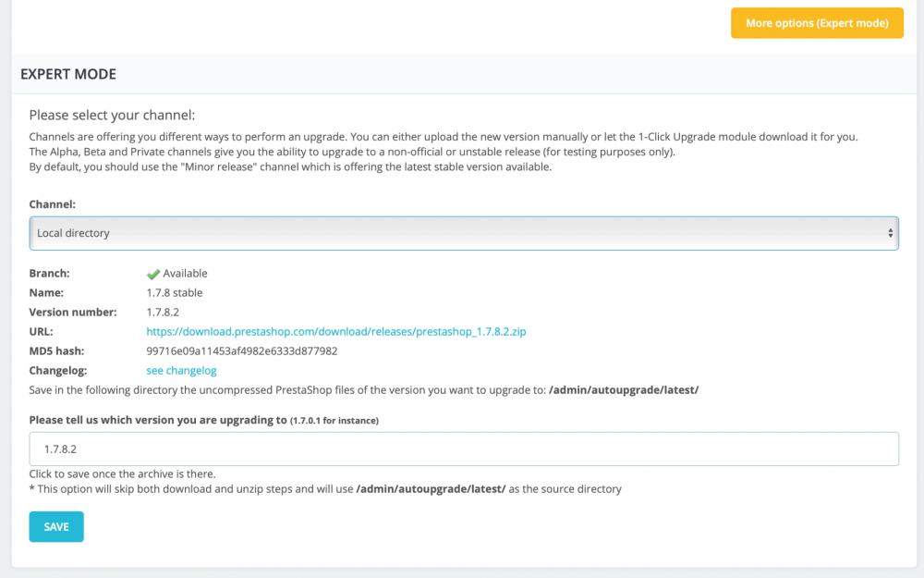Click the 'URL:' label
Image resolution: width=924 pixels, height=578 pixels.
click(x=42, y=331)
